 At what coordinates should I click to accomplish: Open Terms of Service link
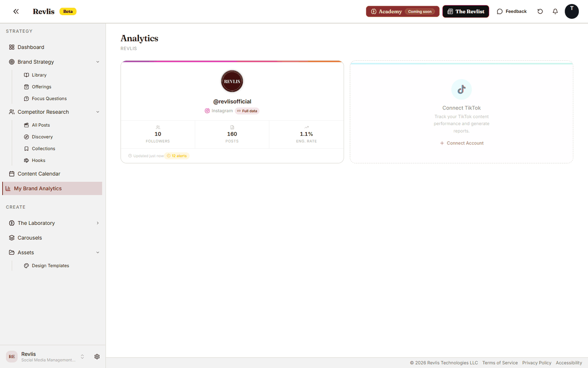coord(500,363)
